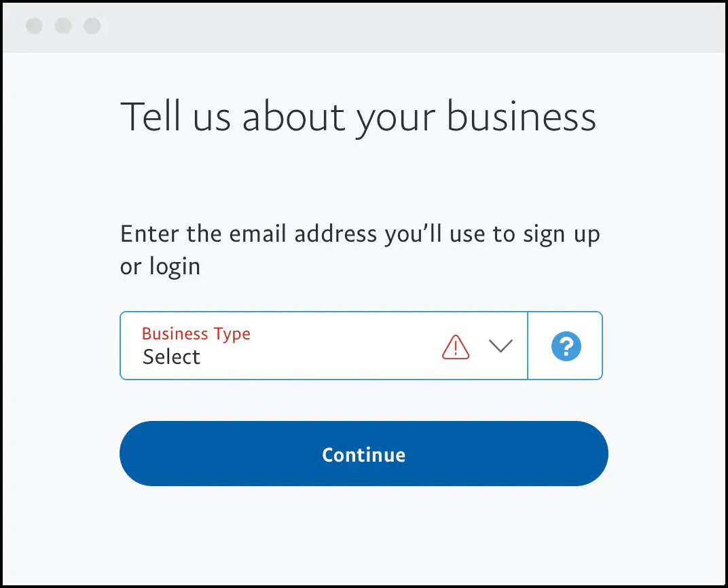The height and width of the screenshot is (588, 728).
Task: Open the blue question mark help icon
Action: tap(566, 346)
